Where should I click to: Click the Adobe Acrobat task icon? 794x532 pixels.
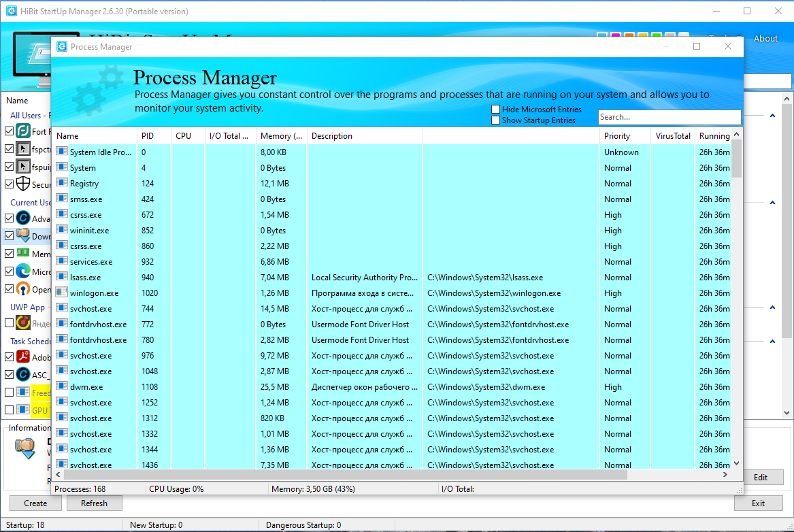pos(23,356)
